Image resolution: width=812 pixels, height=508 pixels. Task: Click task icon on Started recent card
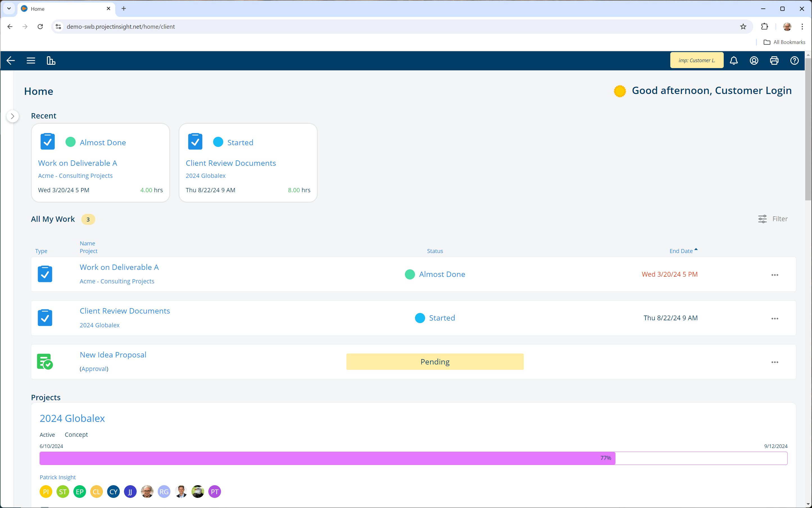195,142
